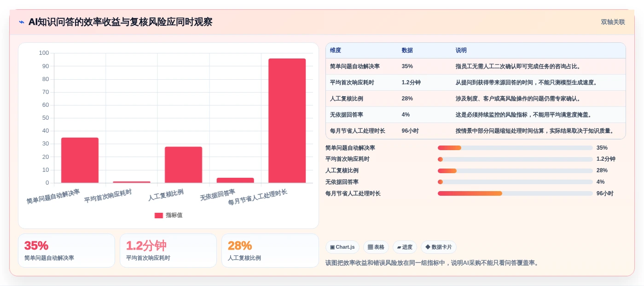Image resolution: width=644 pixels, height=286 pixels.
Task: Click table value 96小时
Action: (410, 131)
